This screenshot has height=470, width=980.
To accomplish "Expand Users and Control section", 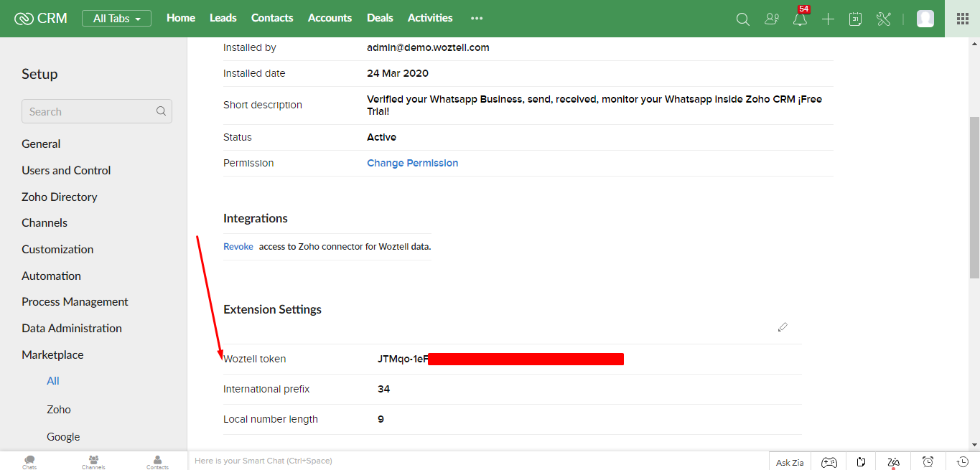I will pos(66,170).
